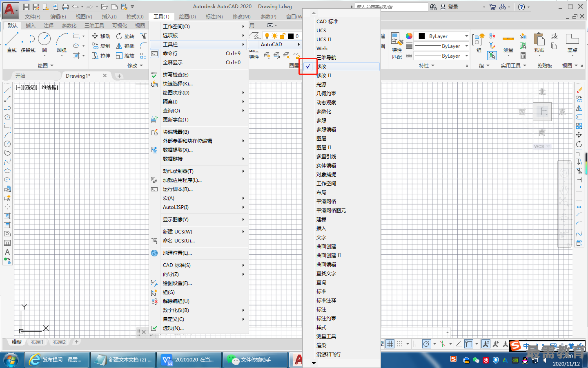Image resolution: width=588 pixels, height=368 pixels.
Task: Click the Scale (缩放) tool
Action: click(125, 56)
